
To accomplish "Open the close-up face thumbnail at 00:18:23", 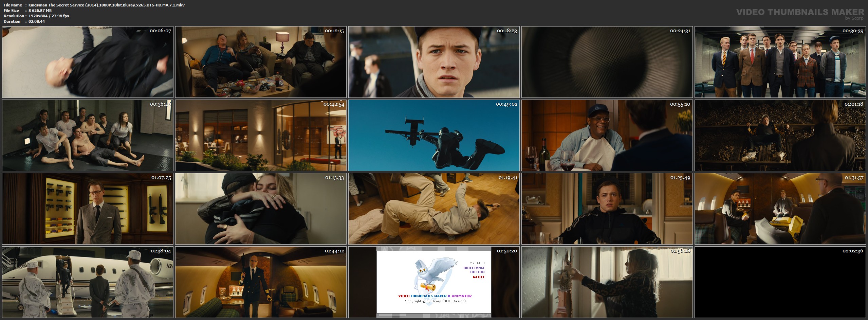I will [434, 62].
